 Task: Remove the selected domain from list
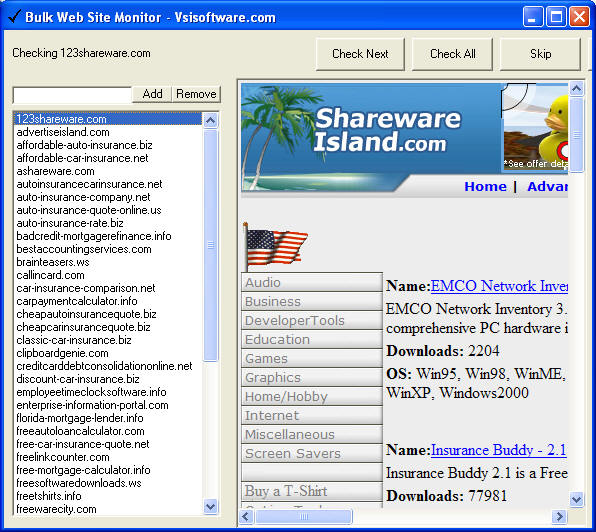[196, 94]
